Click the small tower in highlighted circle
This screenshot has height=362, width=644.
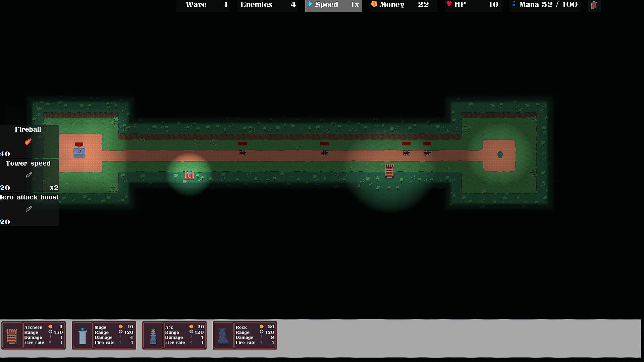click(189, 175)
